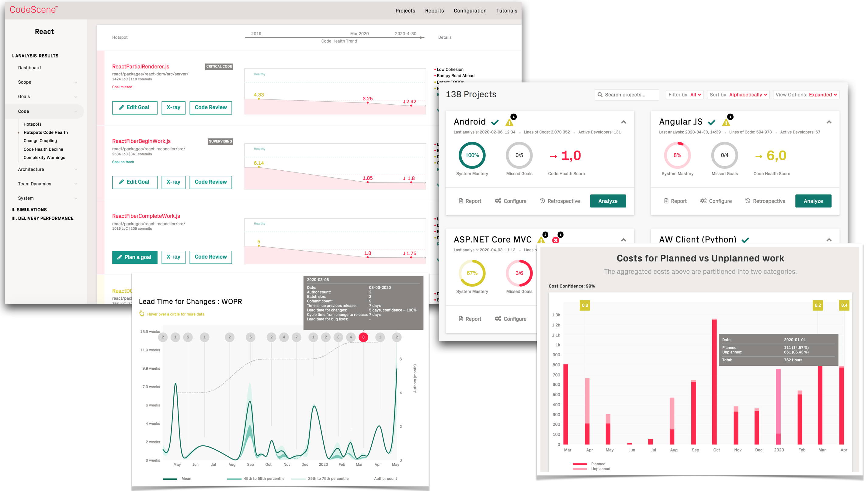Screen dimensions: 868x491
Task: Click the 4.33 code health trend point
Action: (x=259, y=99)
